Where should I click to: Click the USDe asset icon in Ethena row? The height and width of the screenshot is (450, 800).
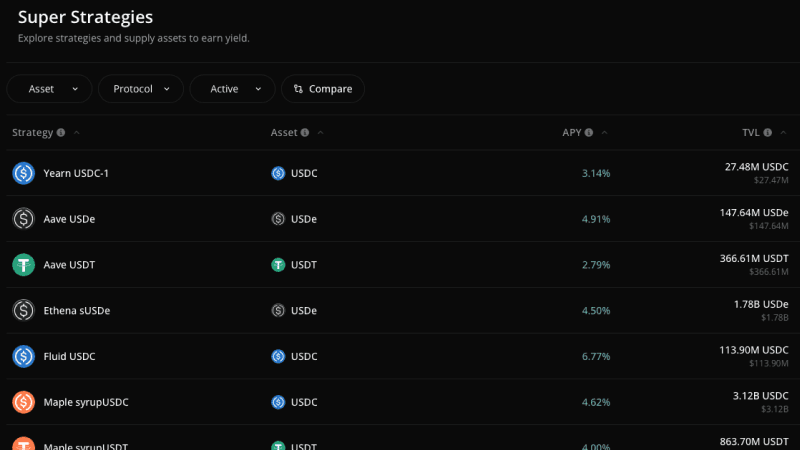278,310
